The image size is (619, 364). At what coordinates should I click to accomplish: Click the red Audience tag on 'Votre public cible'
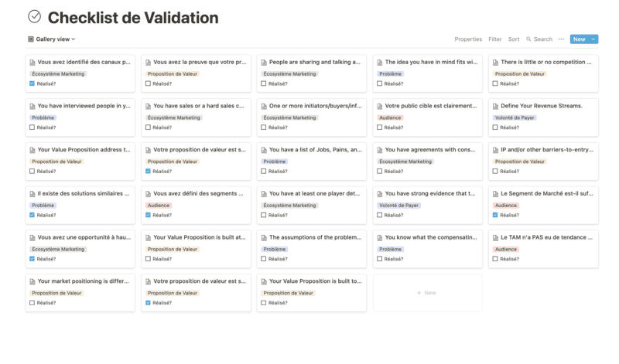pos(390,117)
